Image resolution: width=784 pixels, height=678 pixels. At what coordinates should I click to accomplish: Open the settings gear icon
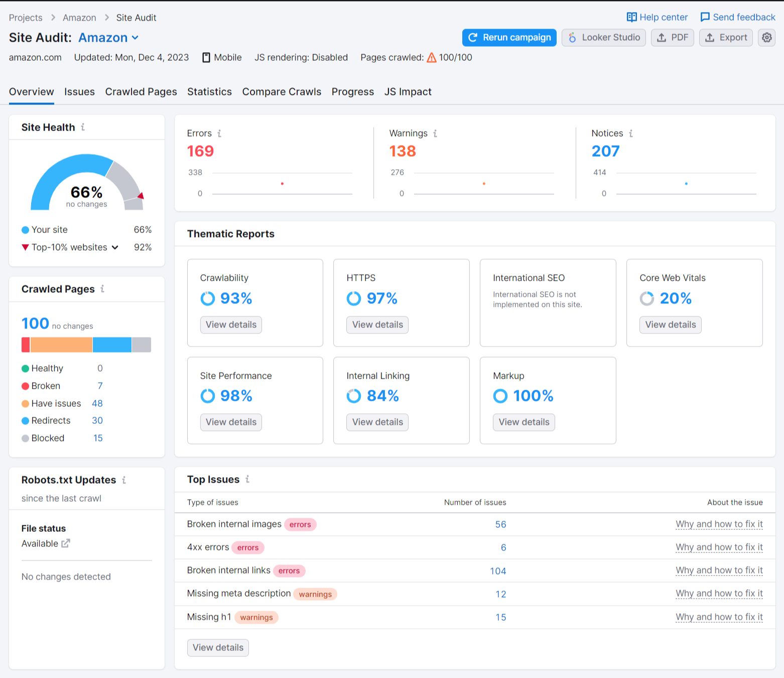click(766, 38)
